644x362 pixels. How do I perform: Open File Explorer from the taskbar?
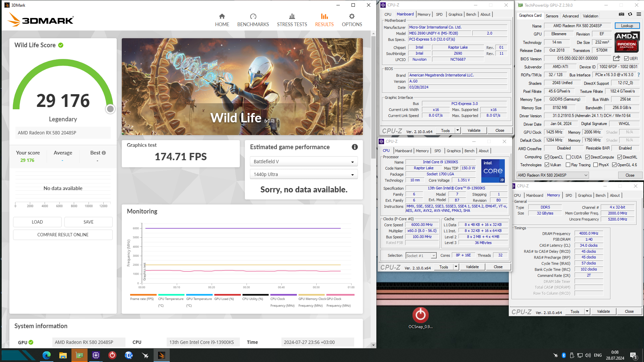click(x=63, y=355)
